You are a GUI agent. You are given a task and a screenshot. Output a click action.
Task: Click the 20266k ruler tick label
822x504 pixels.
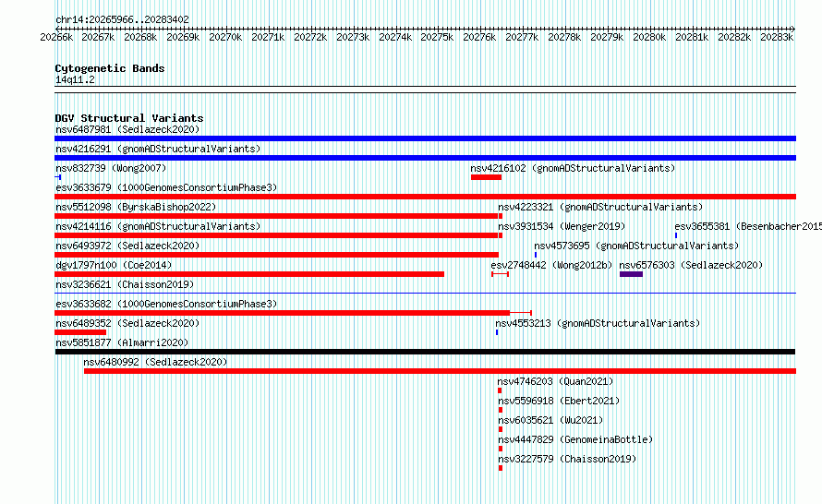click(x=56, y=37)
